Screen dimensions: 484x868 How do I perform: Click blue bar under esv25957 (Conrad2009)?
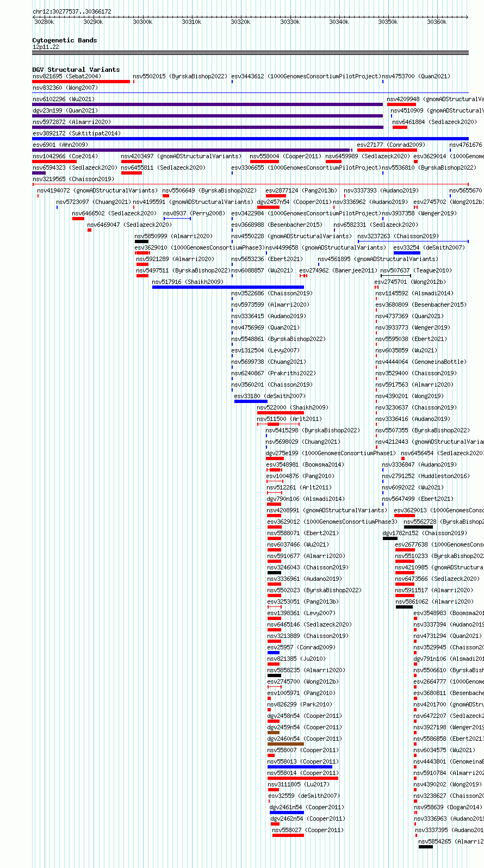[x=274, y=653]
